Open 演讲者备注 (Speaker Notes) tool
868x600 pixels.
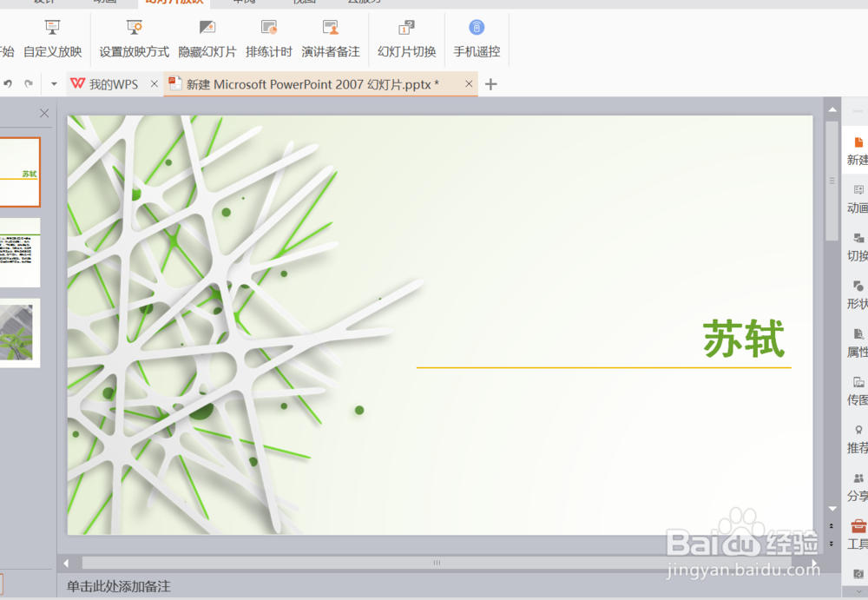tap(330, 39)
